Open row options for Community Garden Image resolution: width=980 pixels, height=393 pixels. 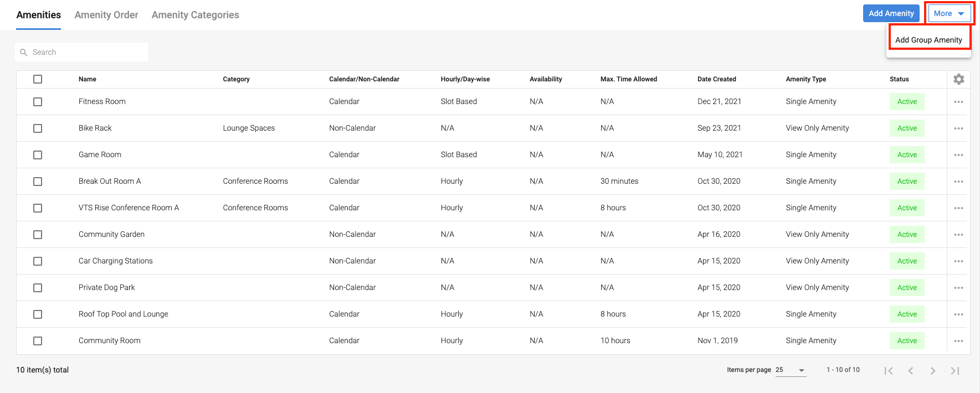click(958, 235)
